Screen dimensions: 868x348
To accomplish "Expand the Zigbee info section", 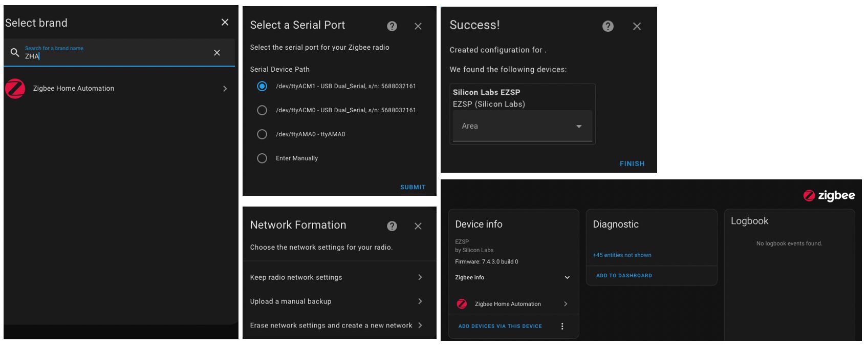I will (x=512, y=277).
